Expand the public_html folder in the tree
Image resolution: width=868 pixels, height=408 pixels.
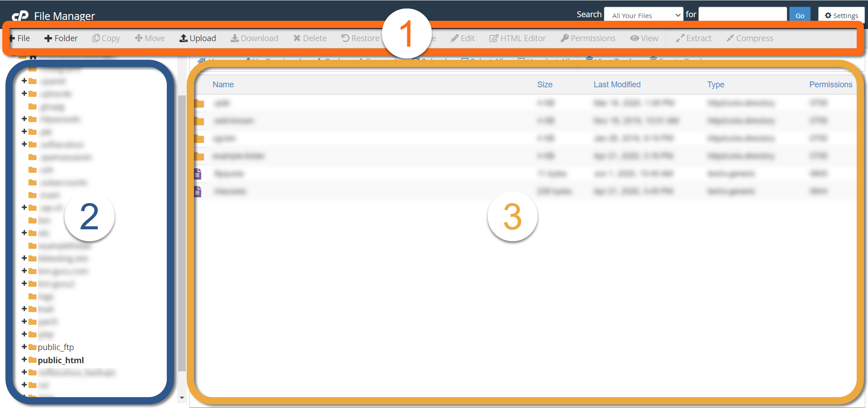tap(25, 360)
